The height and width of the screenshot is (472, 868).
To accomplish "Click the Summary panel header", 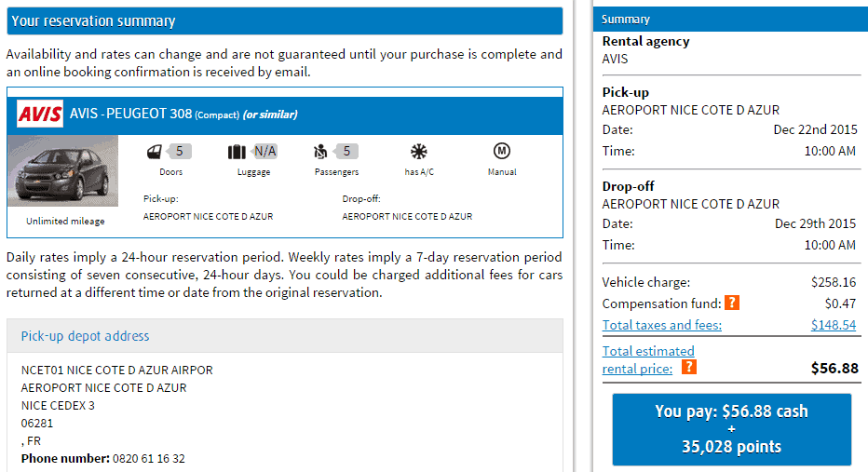I will coord(626,20).
